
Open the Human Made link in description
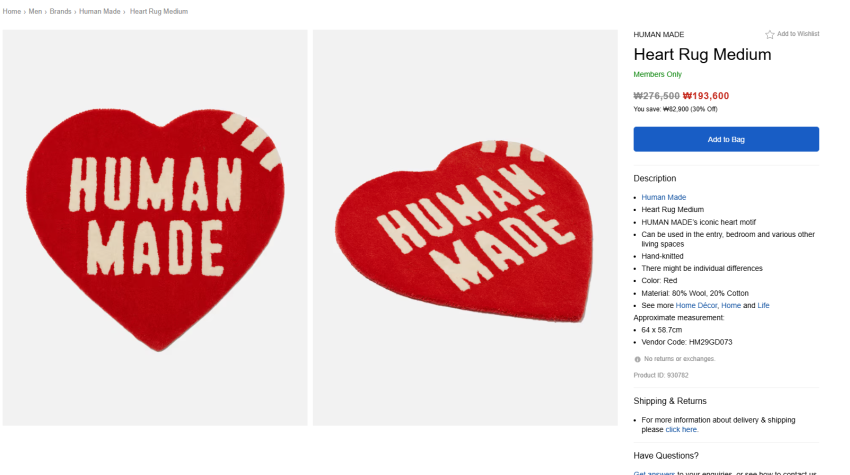(x=663, y=197)
